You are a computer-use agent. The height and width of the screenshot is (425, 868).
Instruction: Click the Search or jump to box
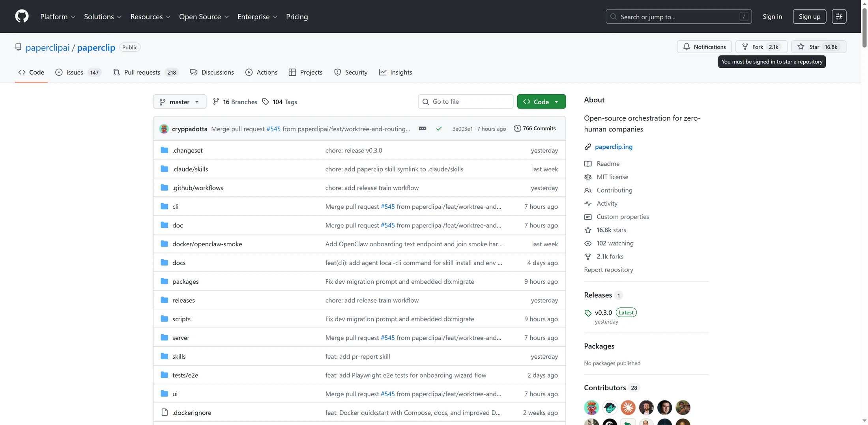click(679, 17)
